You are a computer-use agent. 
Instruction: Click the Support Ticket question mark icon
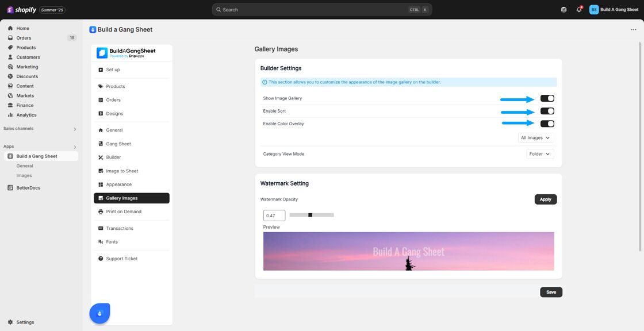(101, 259)
